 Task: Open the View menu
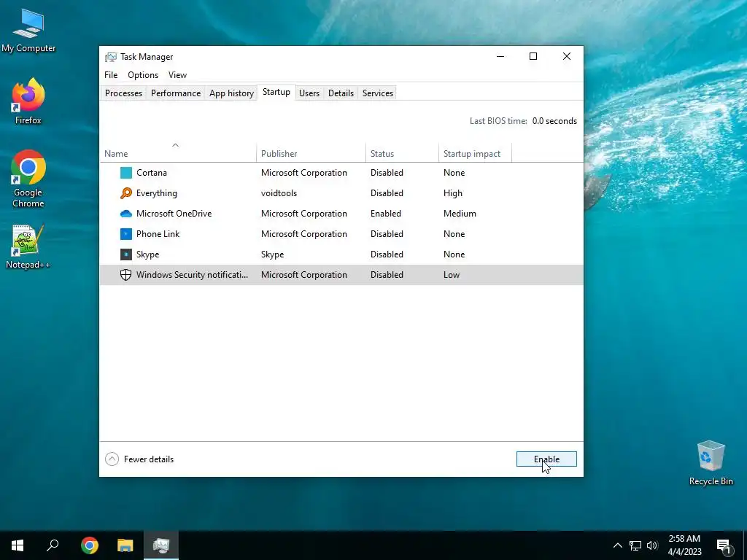(177, 75)
